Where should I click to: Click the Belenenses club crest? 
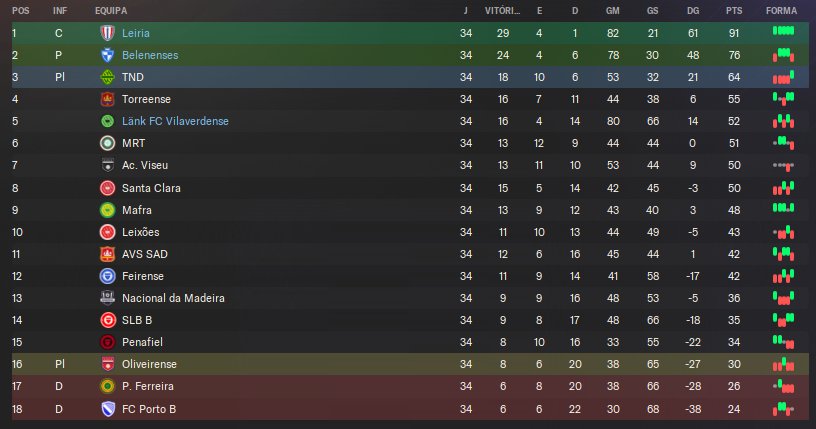[107, 55]
